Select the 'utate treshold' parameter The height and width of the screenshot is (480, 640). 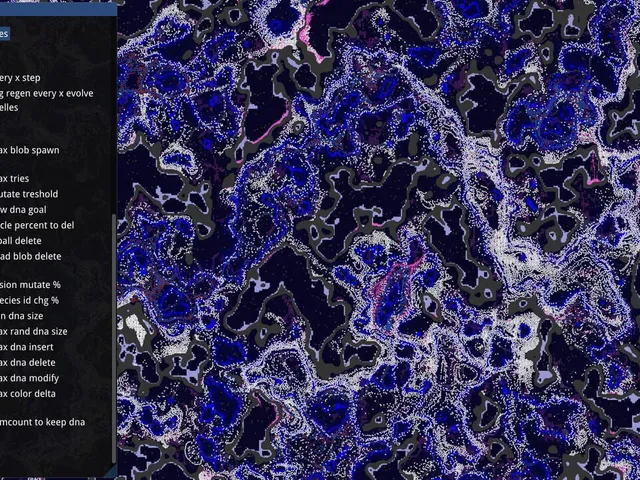click(29, 194)
